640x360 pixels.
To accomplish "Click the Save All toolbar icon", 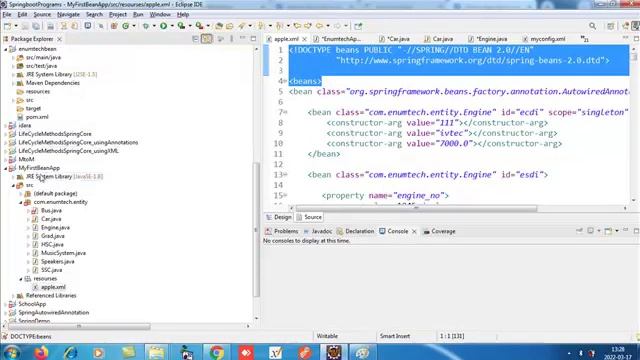I will point(36,26).
